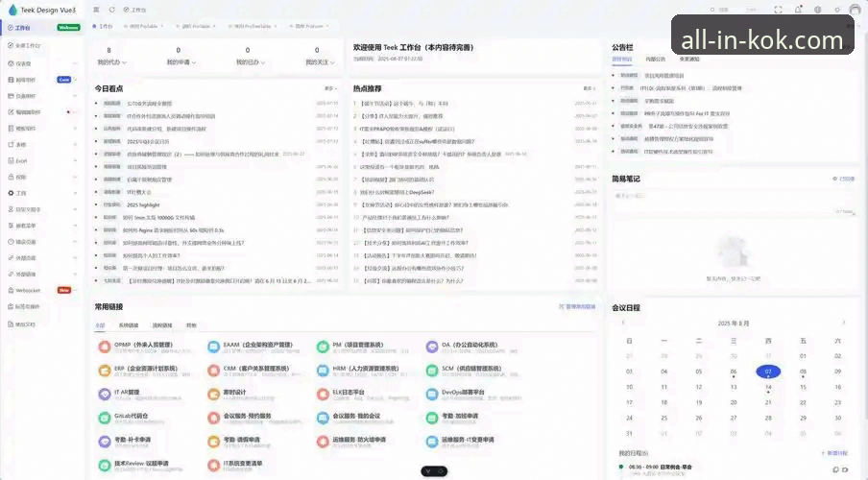Select calendar date 07 highlighted in blue

[768, 372]
